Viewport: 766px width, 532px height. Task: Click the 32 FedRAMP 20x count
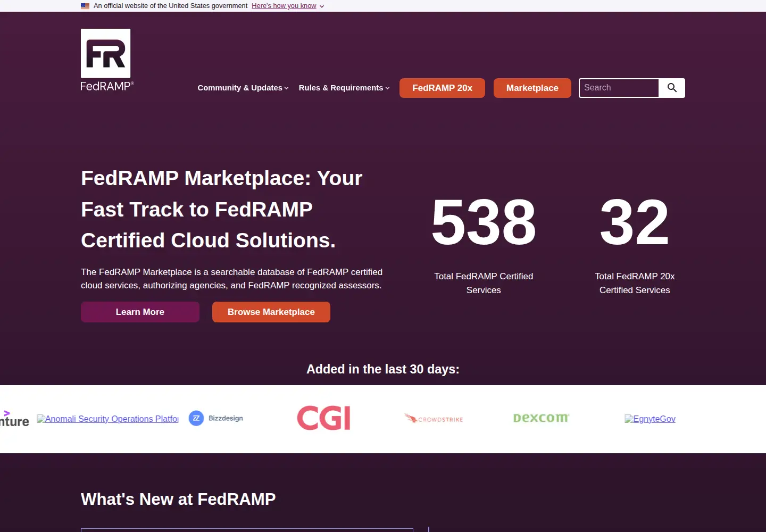click(635, 222)
